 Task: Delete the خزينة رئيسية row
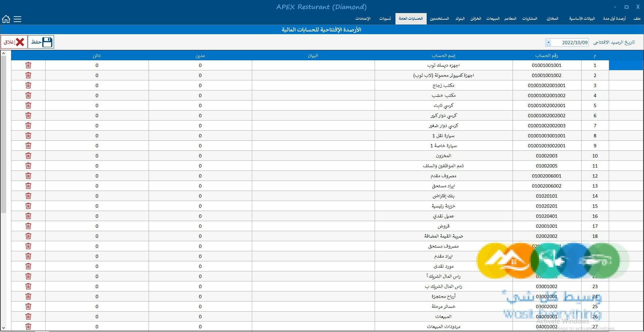point(28,206)
